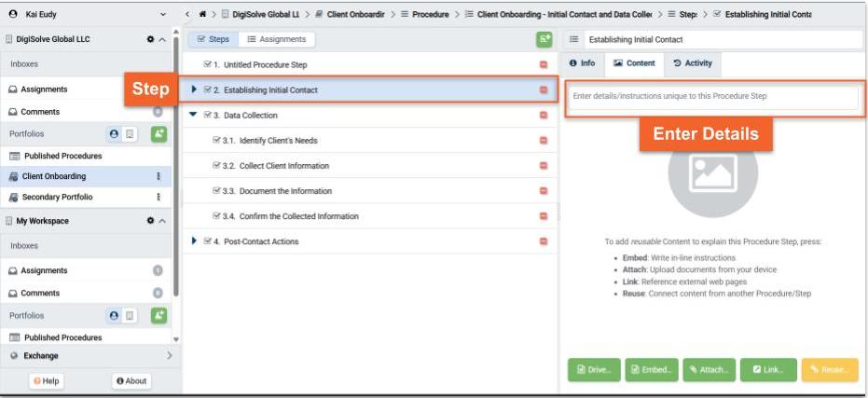Expand step 2 Establishing Initial Contact

[193, 90]
